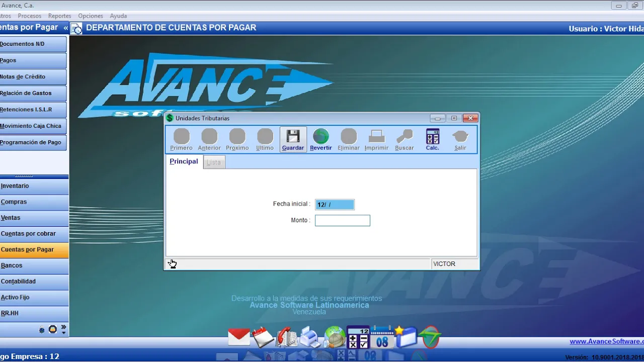
Task: Open the notepad calendar dock icon
Action: (x=263, y=337)
